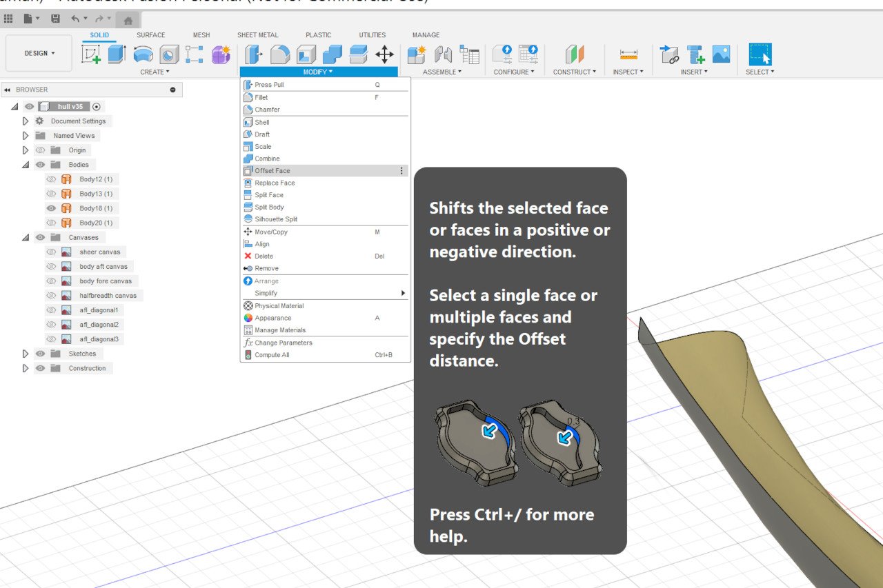The height and width of the screenshot is (588, 883).
Task: Toggle visibility of Body20 (1)
Action: pos(51,223)
